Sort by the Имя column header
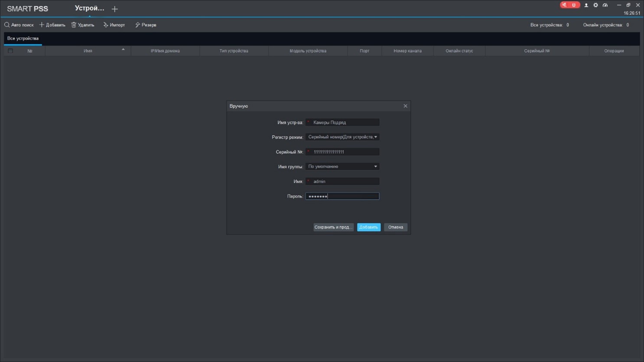Viewport: 644px width, 362px height. tap(88, 51)
